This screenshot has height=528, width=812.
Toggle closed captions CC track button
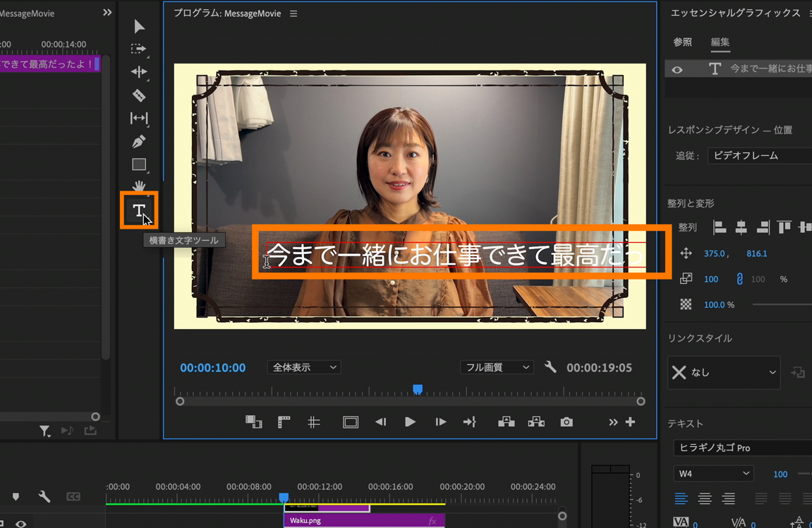pyautogui.click(x=73, y=496)
